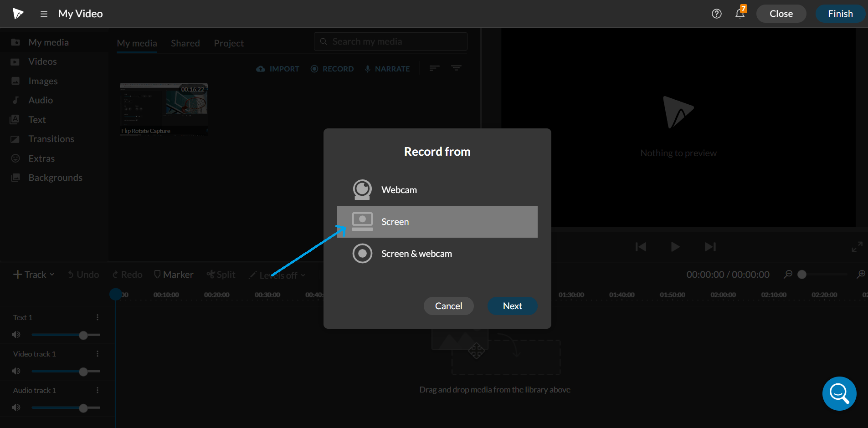This screenshot has height=428, width=868.
Task: Select the Flip Rotate Capture clip
Action: tap(163, 108)
